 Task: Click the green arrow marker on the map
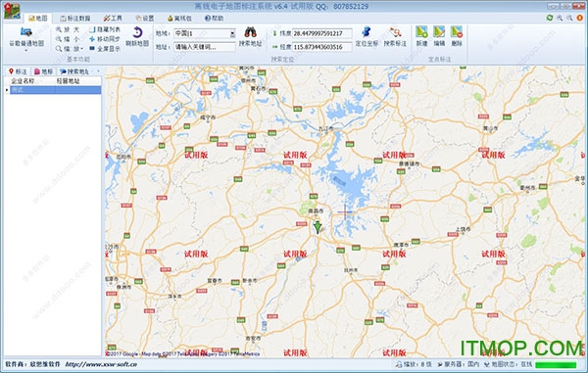point(318,227)
